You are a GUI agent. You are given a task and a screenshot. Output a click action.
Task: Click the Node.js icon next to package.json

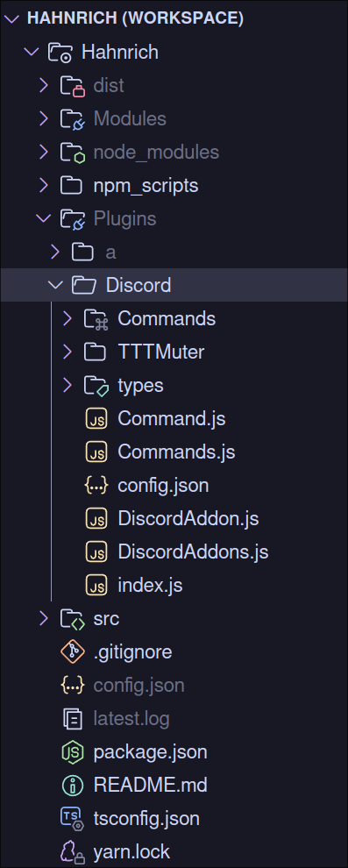[x=73, y=752]
